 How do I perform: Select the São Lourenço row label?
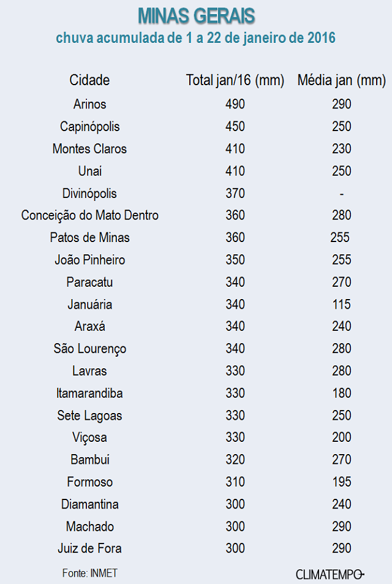tap(89, 349)
